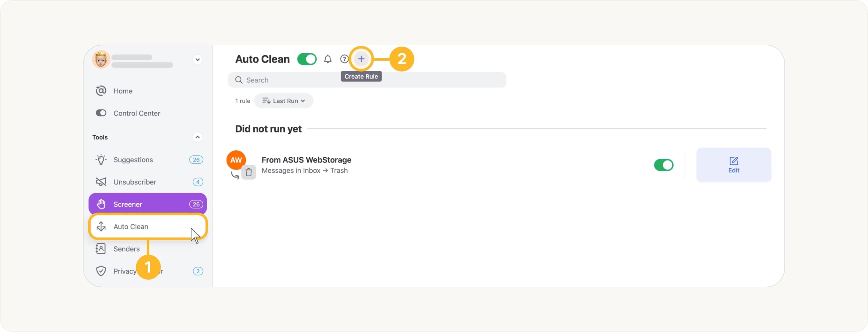The width and height of the screenshot is (868, 332).
Task: Open Auto Clean help via question mark icon
Action: pyautogui.click(x=344, y=59)
